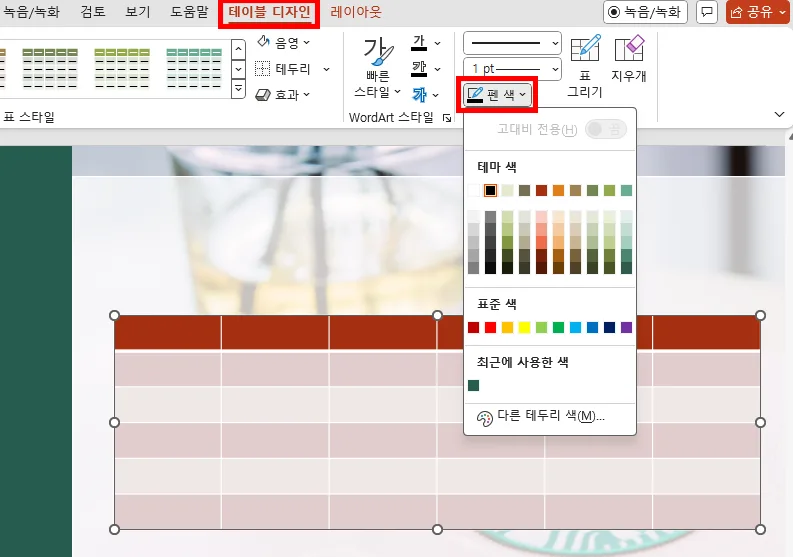This screenshot has height=557, width=793.
Task: Open the View (보기) tab
Action: coord(138,12)
